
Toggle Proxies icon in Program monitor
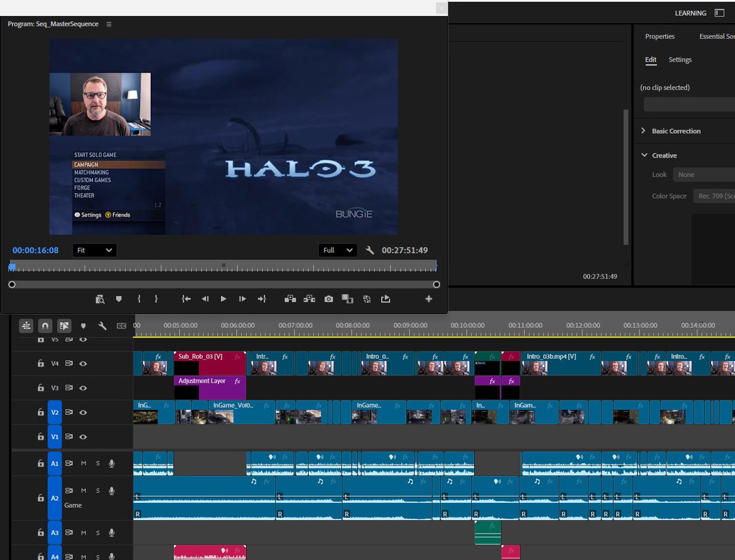pos(367,299)
